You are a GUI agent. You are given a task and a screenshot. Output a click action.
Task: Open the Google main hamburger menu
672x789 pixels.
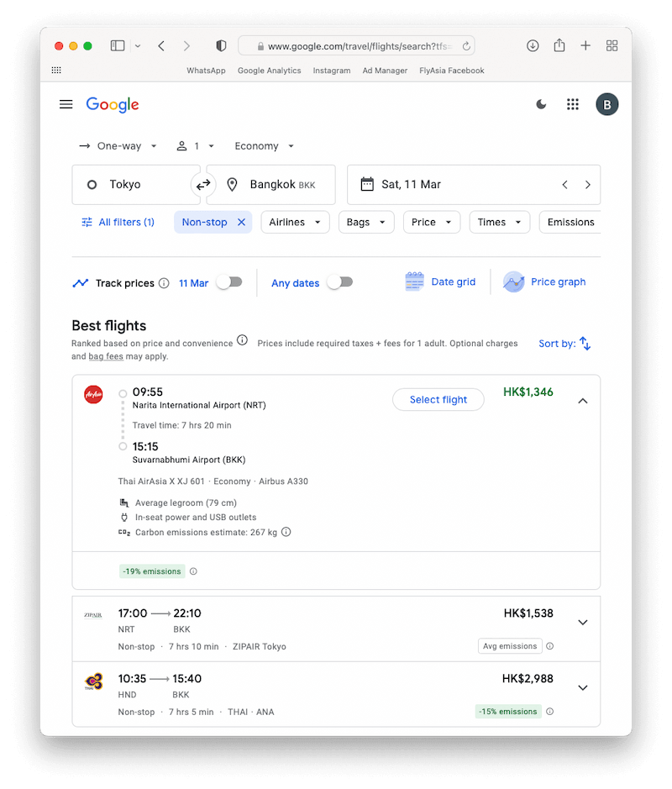66,104
